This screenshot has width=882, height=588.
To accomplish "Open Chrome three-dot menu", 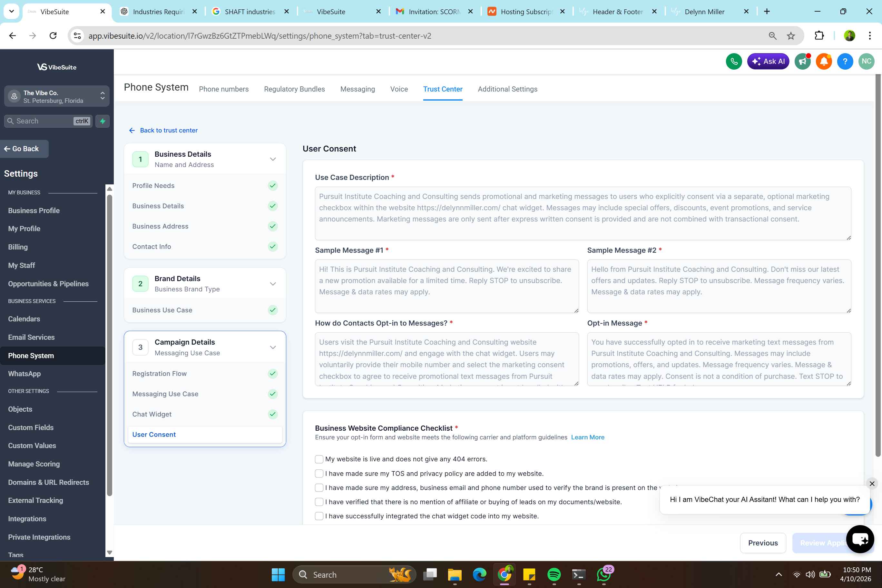I will [870, 36].
